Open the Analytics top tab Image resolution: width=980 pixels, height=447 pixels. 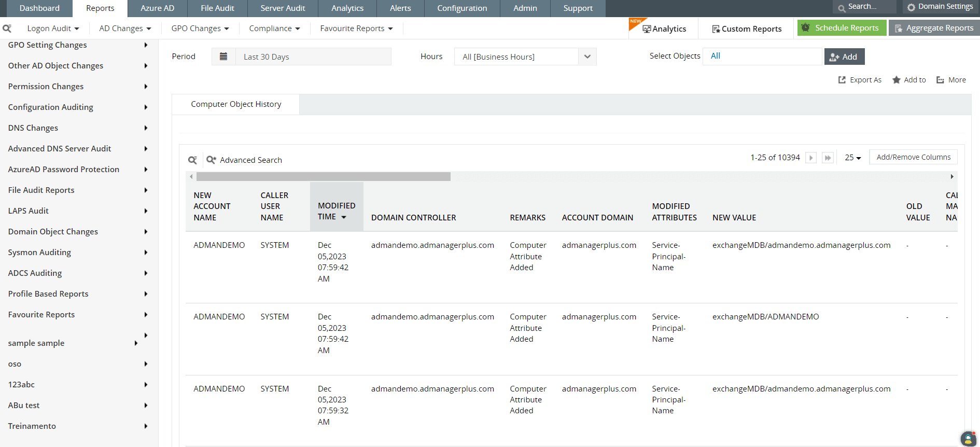[347, 8]
